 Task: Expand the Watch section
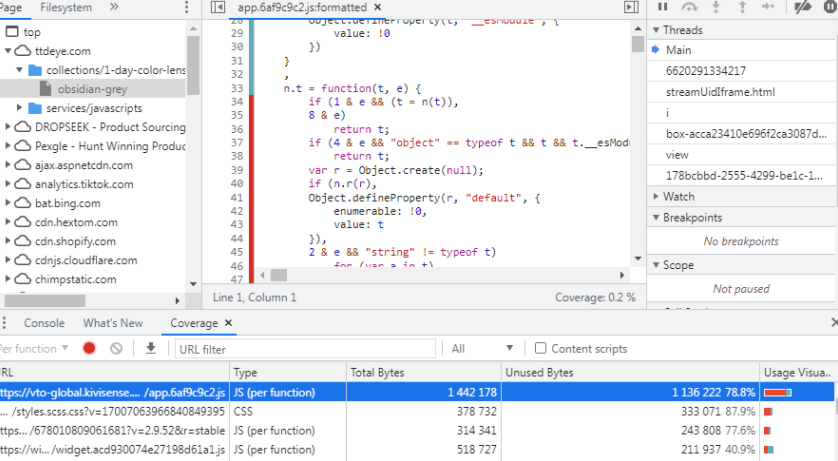pyautogui.click(x=678, y=196)
